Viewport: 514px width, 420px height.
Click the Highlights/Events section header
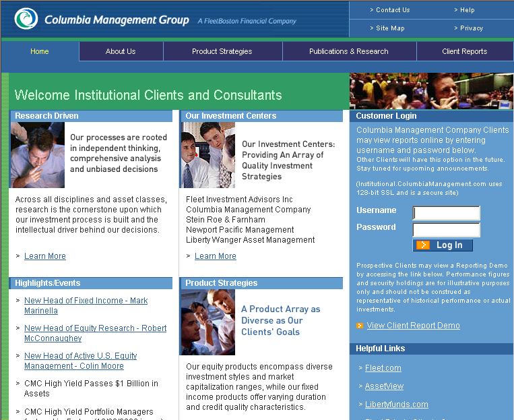(91, 283)
